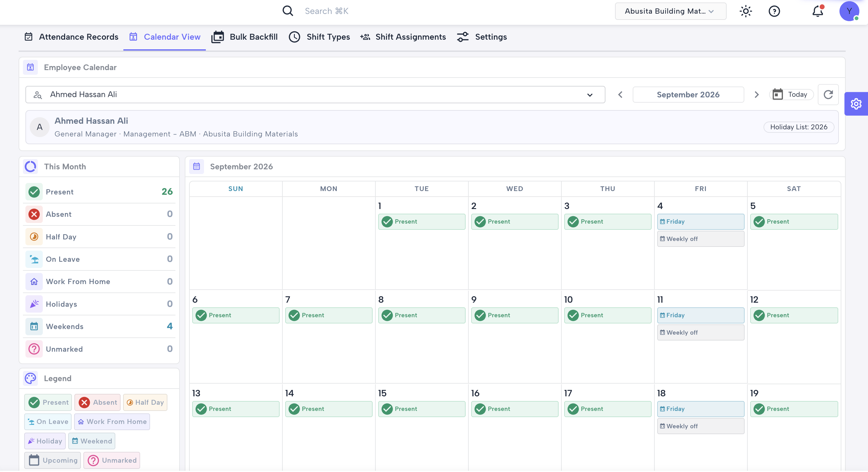
Task: Click the refresh calendar icon
Action: pyautogui.click(x=828, y=95)
